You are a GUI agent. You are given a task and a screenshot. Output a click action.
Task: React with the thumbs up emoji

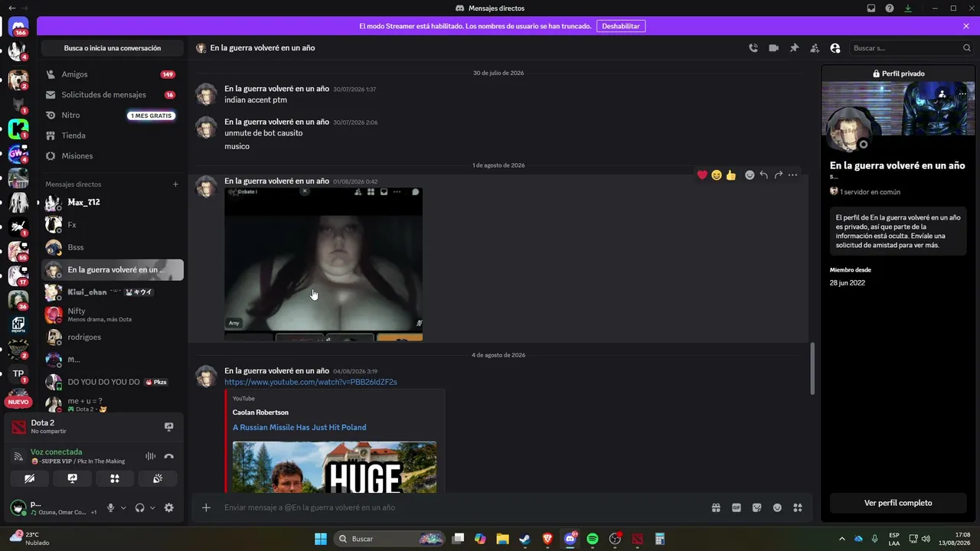tap(731, 175)
